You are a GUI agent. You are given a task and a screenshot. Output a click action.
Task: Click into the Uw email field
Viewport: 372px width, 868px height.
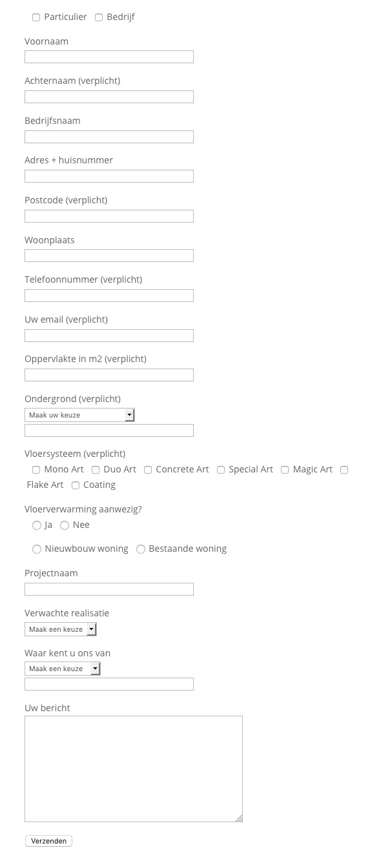(x=109, y=336)
